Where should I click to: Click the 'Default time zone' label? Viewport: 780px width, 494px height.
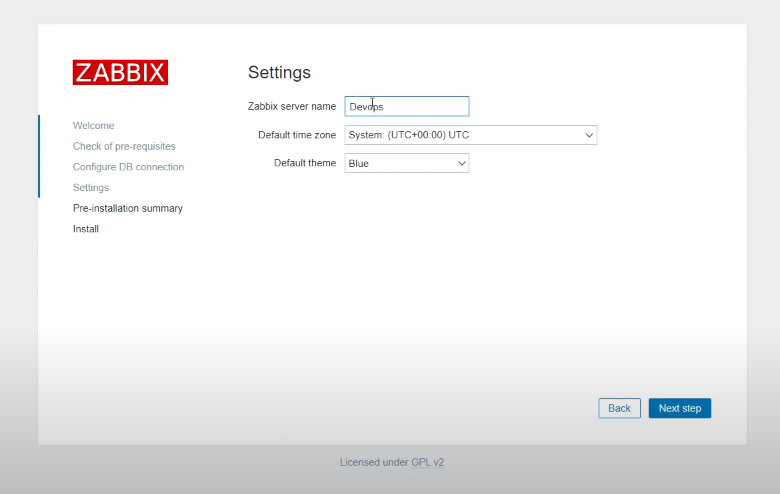[x=297, y=135]
